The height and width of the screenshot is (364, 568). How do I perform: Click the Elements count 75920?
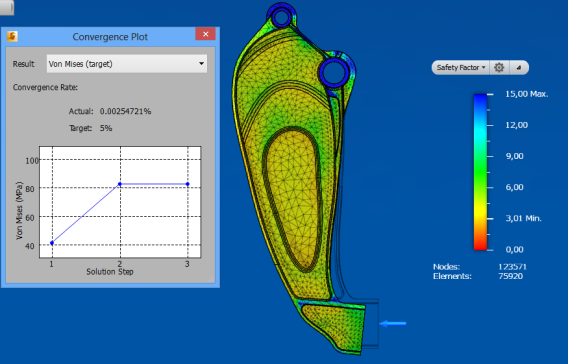click(510, 276)
